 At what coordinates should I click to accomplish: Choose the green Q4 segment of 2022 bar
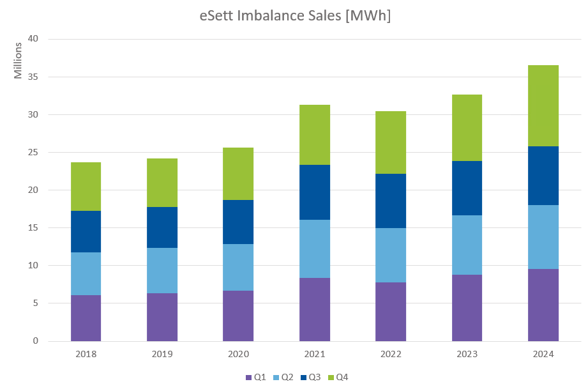click(391, 142)
